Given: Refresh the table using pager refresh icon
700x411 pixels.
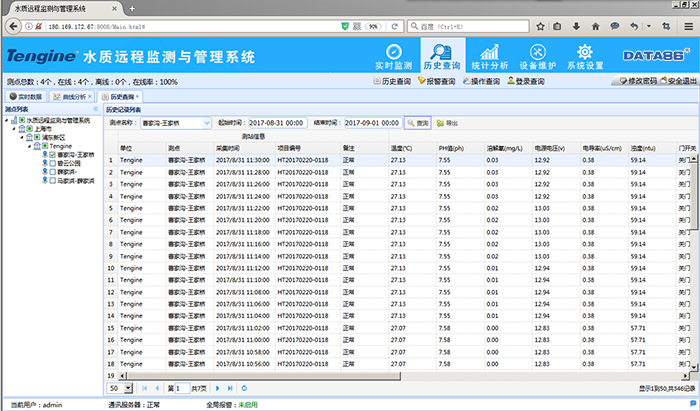Looking at the screenshot, I should click(x=245, y=387).
